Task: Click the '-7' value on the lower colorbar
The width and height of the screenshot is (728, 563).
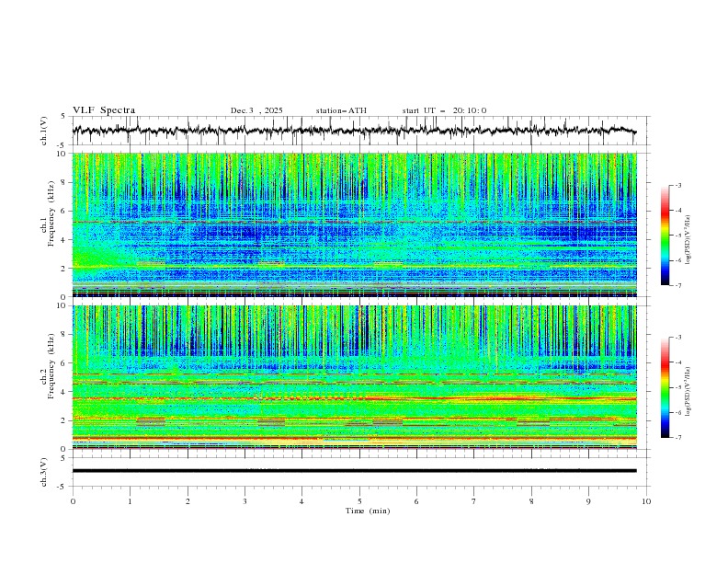Action: coord(677,437)
